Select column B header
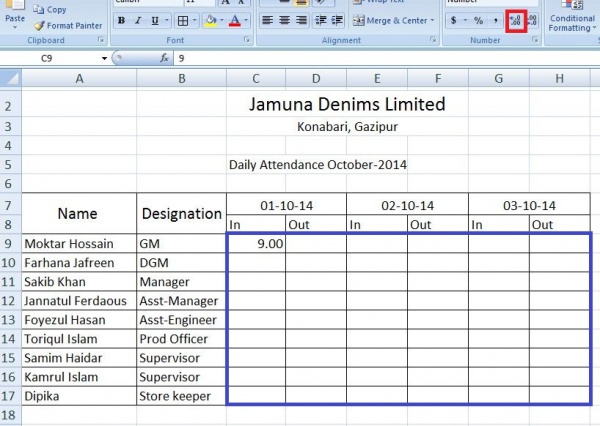 (182, 78)
